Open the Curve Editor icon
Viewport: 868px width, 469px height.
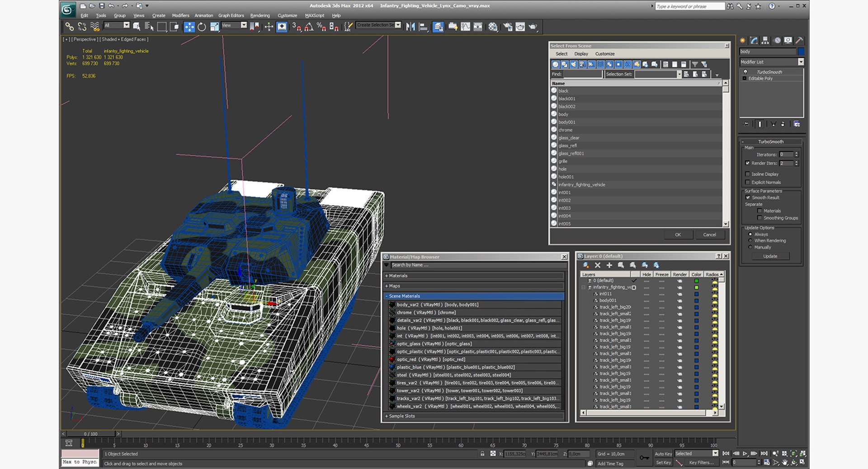(x=465, y=27)
